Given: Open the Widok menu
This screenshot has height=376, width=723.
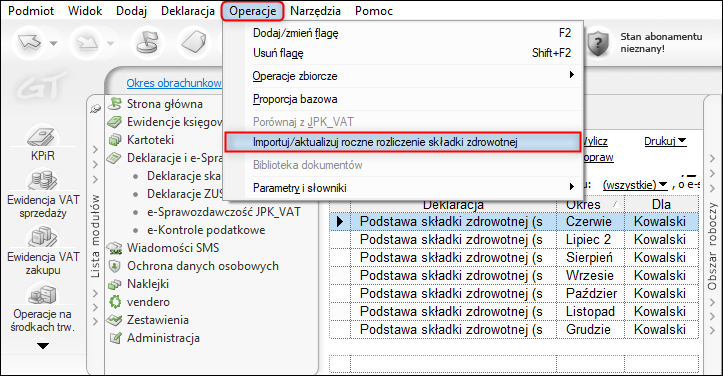Looking at the screenshot, I should (85, 11).
